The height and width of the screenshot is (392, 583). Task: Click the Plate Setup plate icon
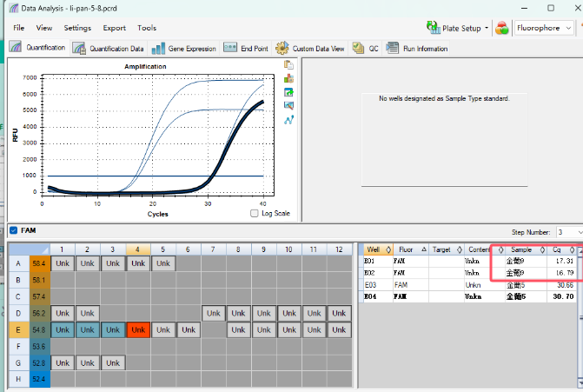(434, 28)
